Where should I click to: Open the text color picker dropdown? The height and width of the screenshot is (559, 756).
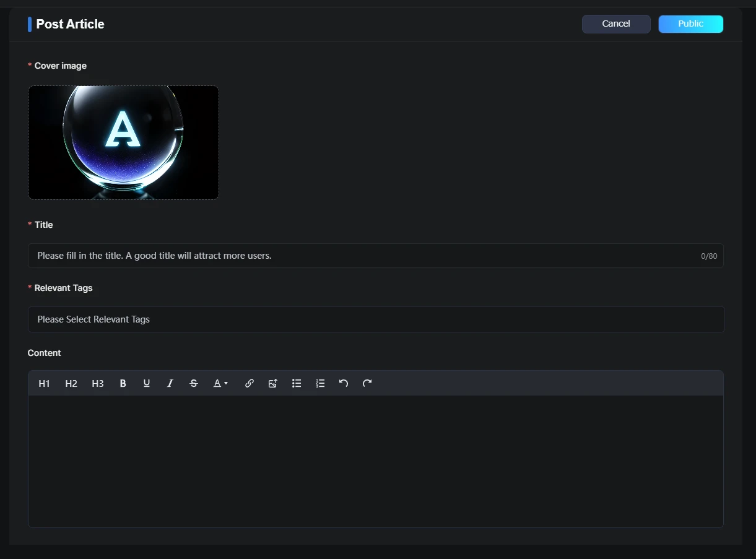221,384
